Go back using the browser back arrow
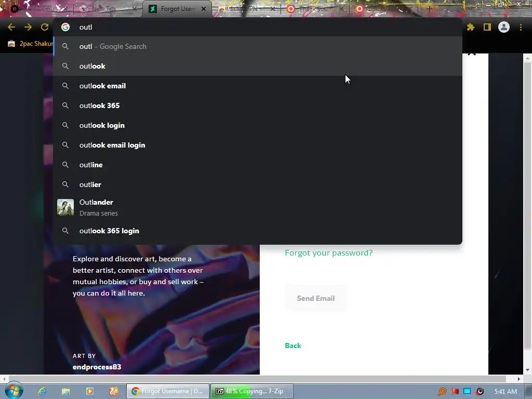Image resolution: width=532 pixels, height=399 pixels. [x=11, y=27]
